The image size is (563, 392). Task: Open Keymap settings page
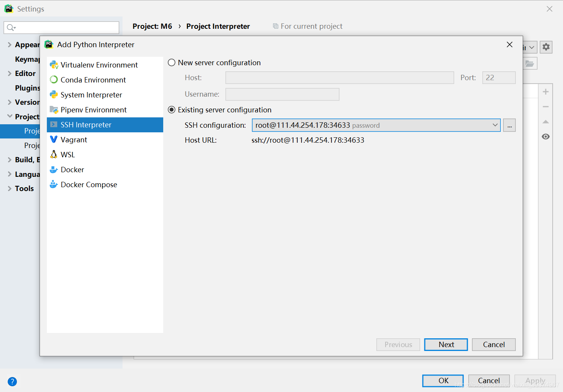pos(27,59)
